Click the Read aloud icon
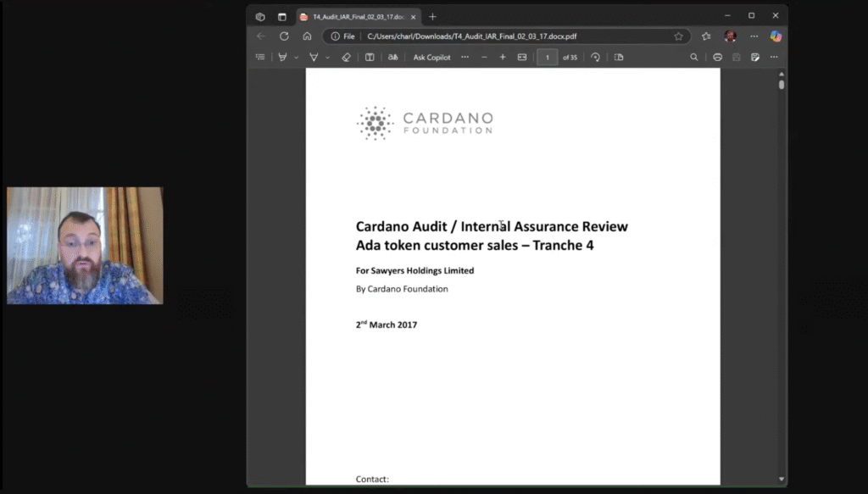868x494 pixels. [392, 58]
